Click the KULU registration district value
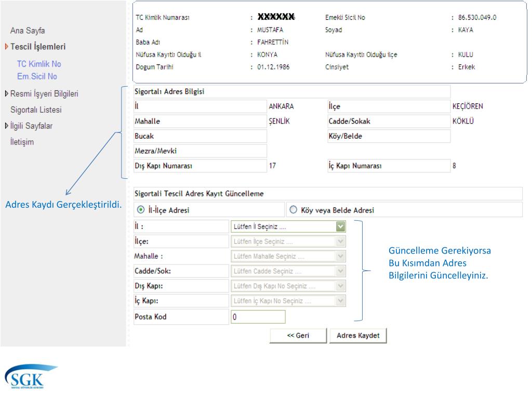532x399 pixels. click(x=465, y=55)
